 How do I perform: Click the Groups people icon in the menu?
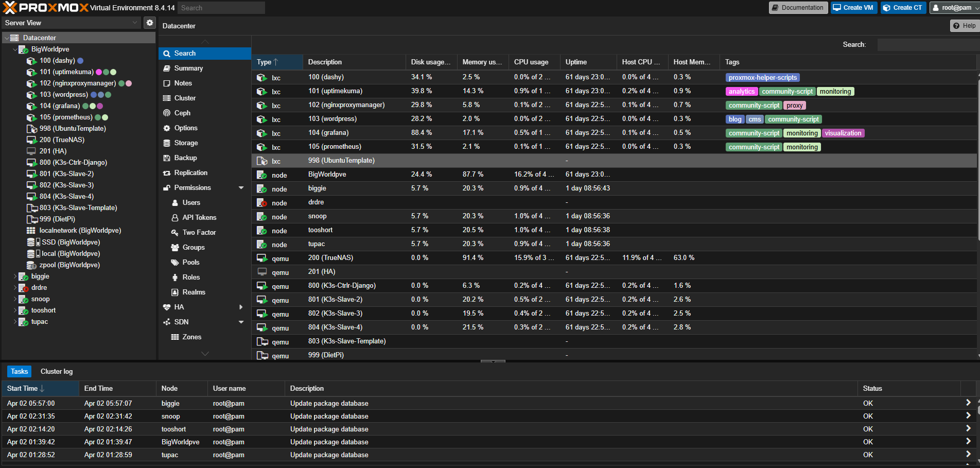coord(175,248)
